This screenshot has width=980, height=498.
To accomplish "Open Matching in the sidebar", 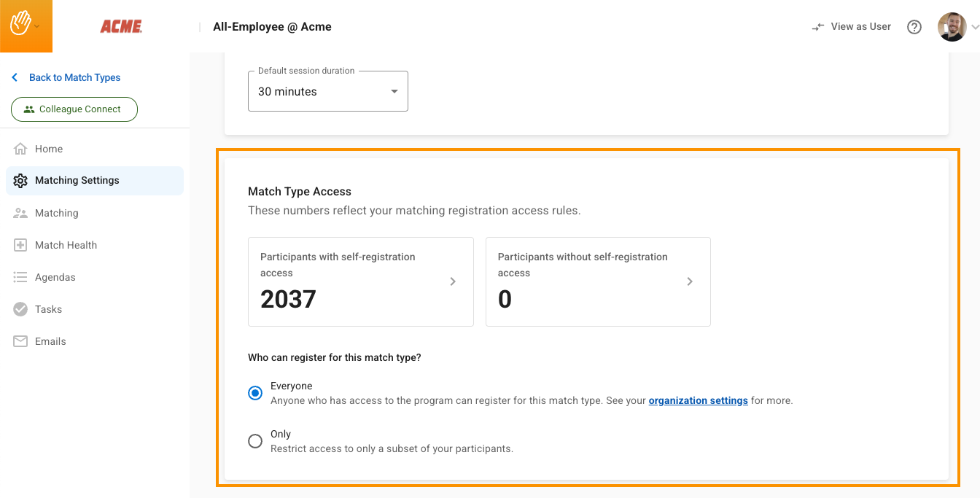I will coord(57,213).
